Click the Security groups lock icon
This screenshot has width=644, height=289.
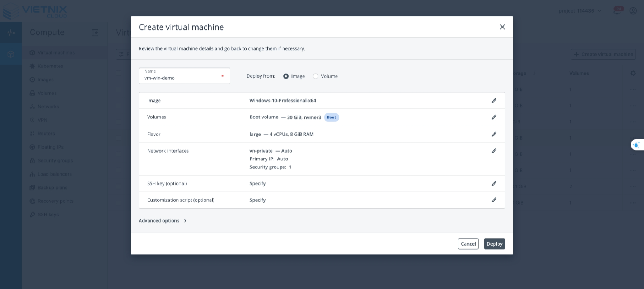32,160
